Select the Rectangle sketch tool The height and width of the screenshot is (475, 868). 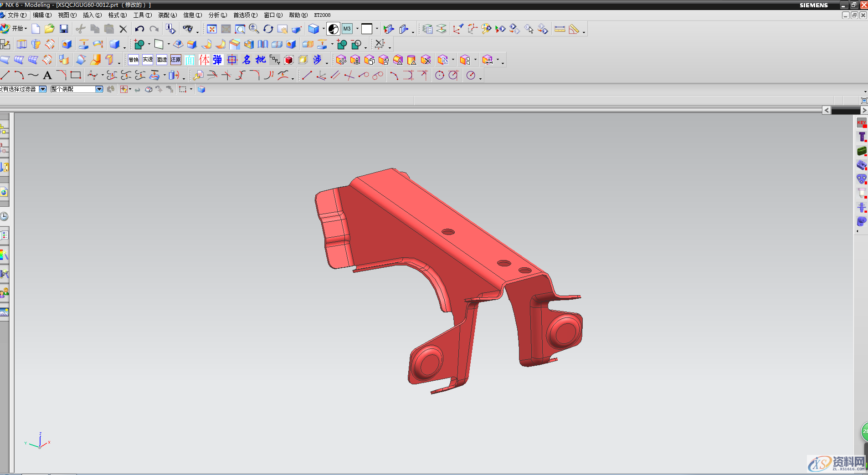pos(76,76)
